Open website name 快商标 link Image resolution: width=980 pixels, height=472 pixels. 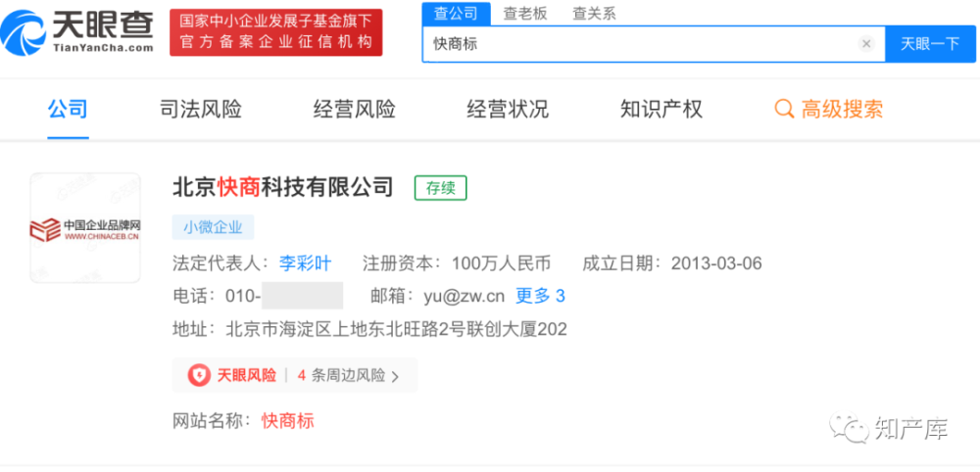pos(288,421)
